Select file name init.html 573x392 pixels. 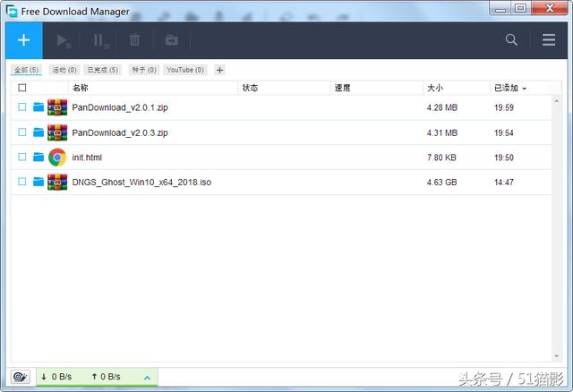coord(87,158)
